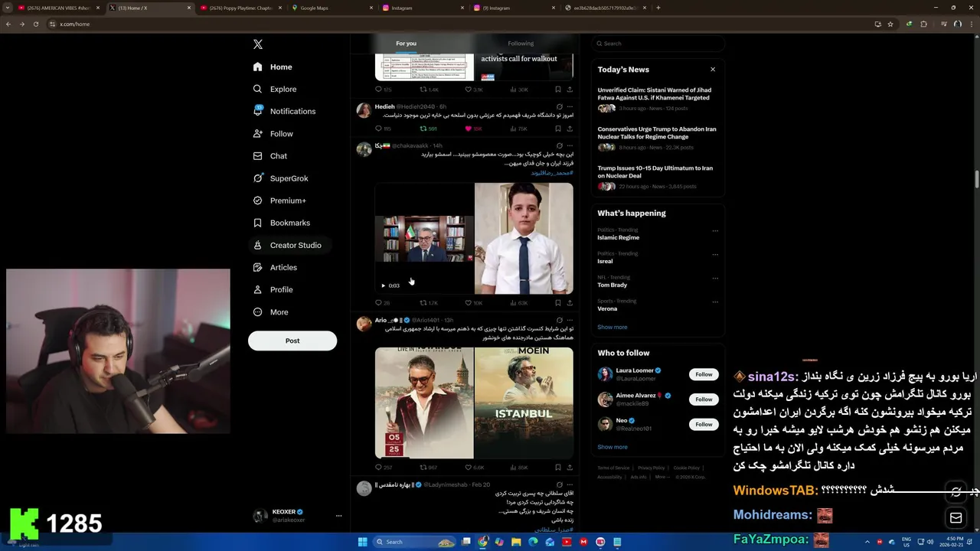Play the video in chakavaakk post

(x=384, y=285)
